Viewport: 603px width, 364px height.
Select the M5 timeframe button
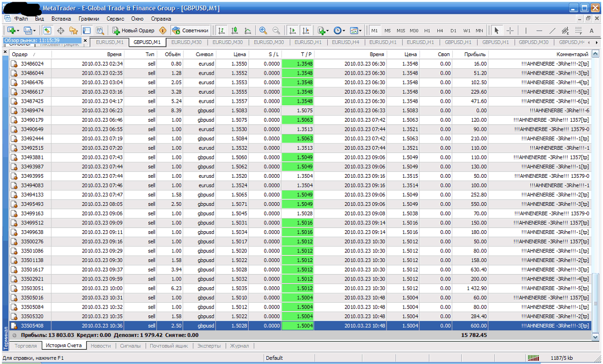tap(388, 30)
